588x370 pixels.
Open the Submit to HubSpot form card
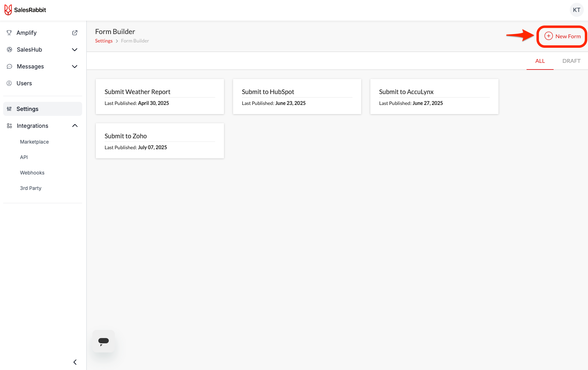pos(297,97)
